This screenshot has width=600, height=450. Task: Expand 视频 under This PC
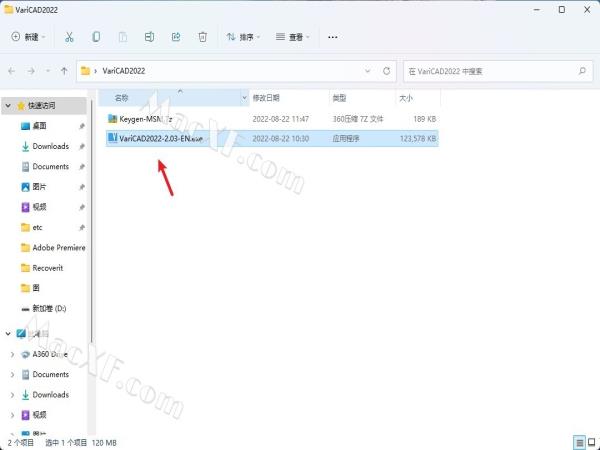[x=13, y=415]
